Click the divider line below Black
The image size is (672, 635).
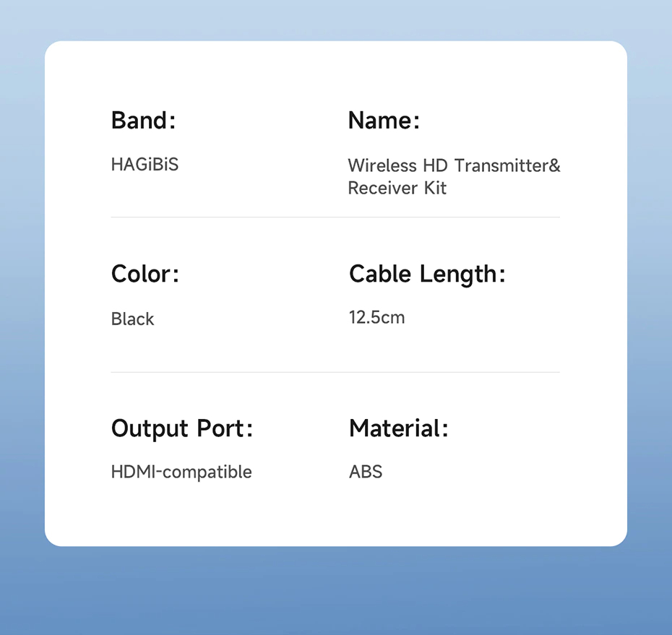click(335, 373)
